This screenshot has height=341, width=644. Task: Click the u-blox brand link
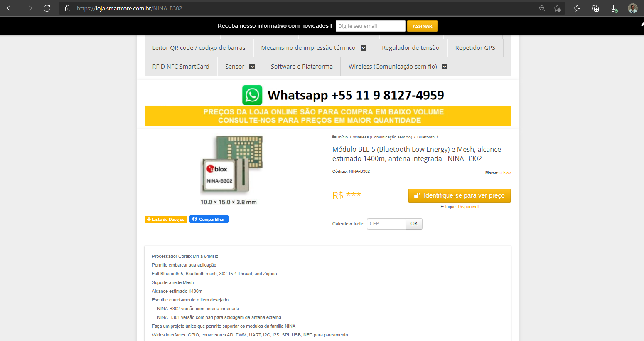tap(505, 173)
